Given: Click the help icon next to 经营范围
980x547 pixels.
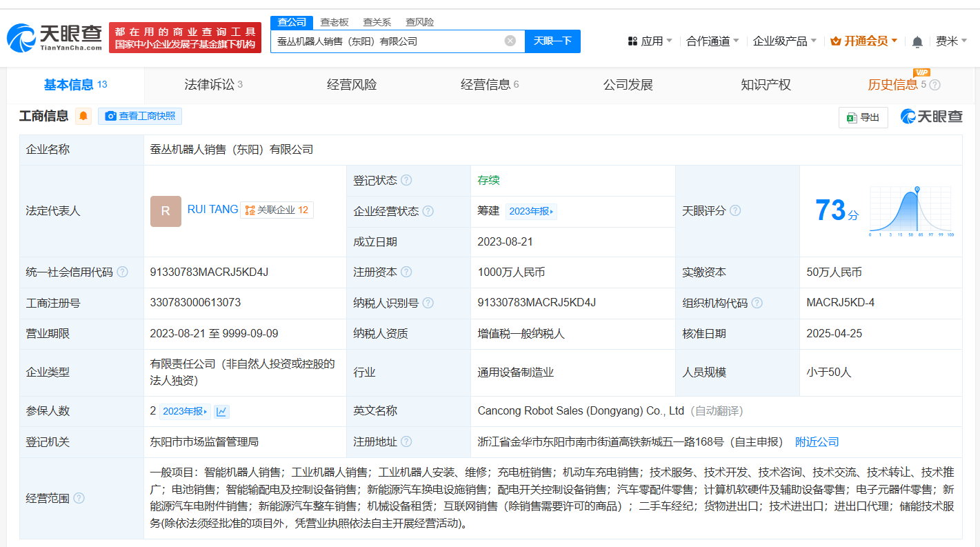Looking at the screenshot, I should pyautogui.click(x=79, y=498).
